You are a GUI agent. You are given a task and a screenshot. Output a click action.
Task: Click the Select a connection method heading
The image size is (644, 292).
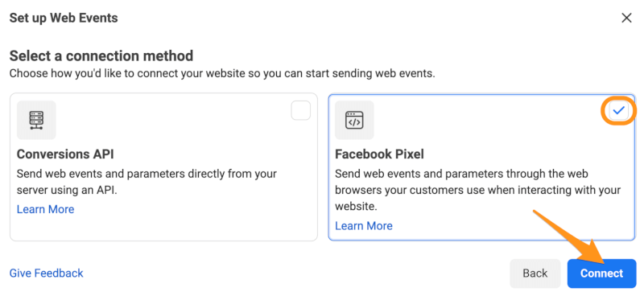[101, 56]
